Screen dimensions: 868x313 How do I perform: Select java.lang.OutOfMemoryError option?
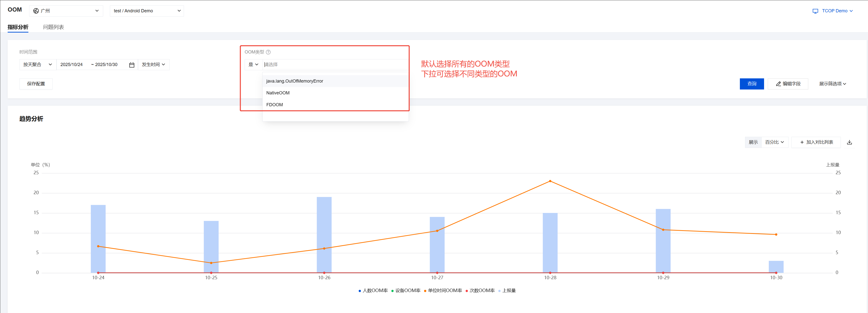click(x=295, y=81)
